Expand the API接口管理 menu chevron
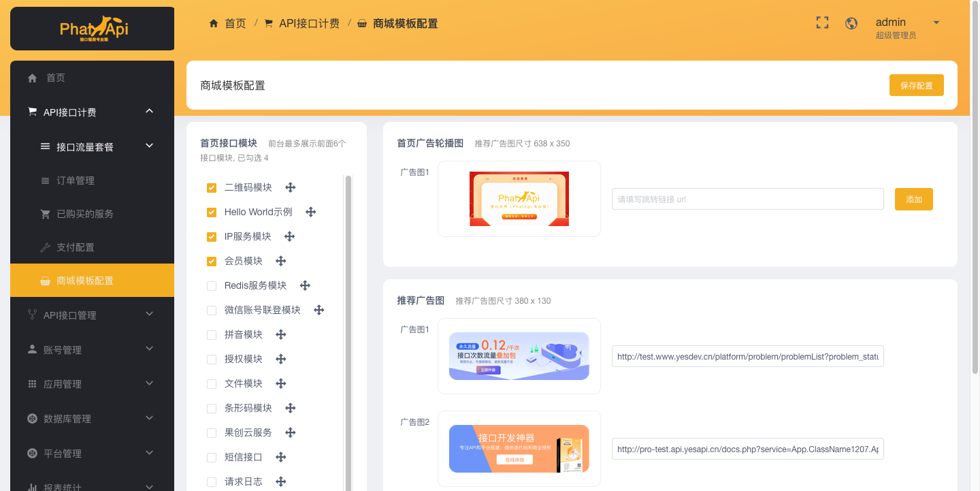Viewport: 980px width, 491px height. click(x=150, y=314)
